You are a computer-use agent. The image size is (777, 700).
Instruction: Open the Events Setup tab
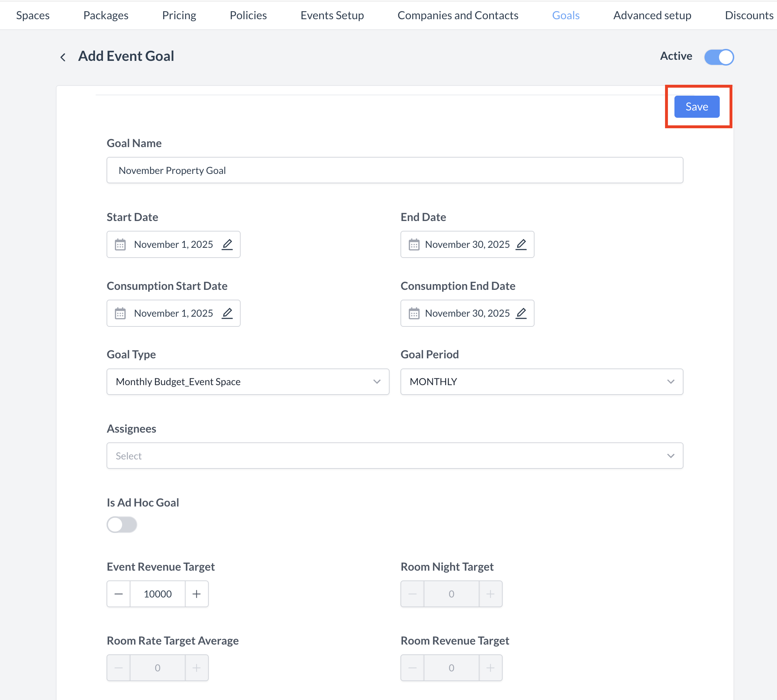[x=332, y=15]
